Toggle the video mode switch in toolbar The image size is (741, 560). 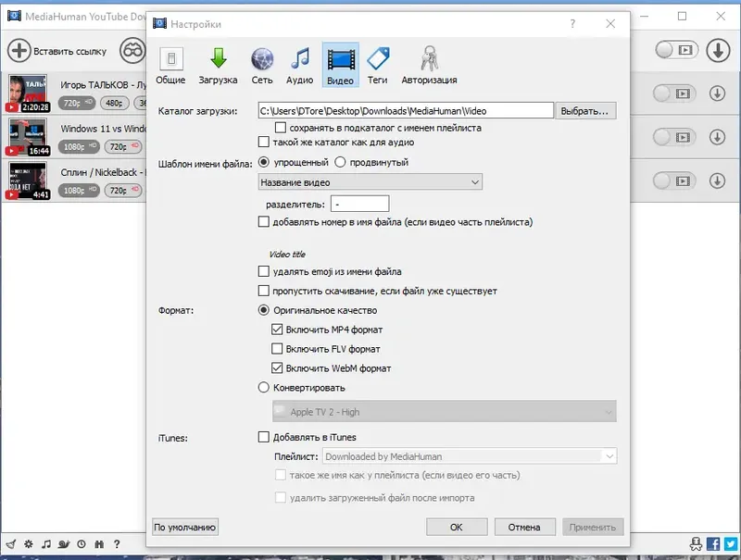pyautogui.click(x=676, y=50)
